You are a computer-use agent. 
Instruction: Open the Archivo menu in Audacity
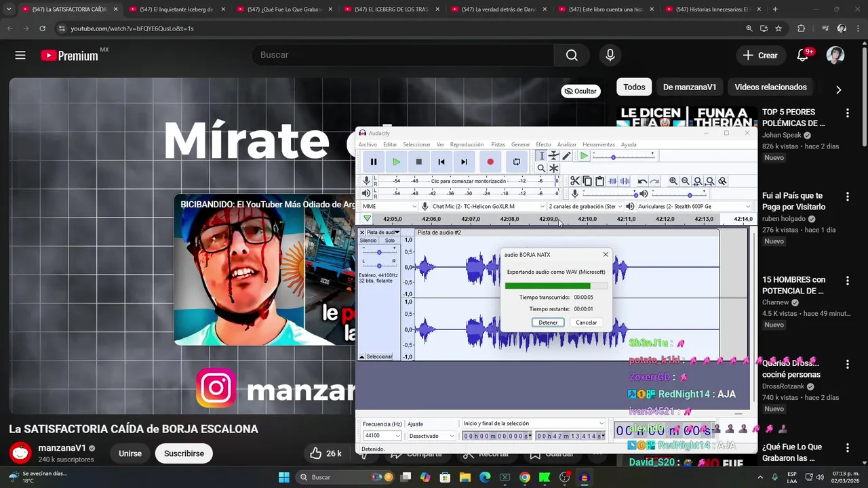pos(368,144)
